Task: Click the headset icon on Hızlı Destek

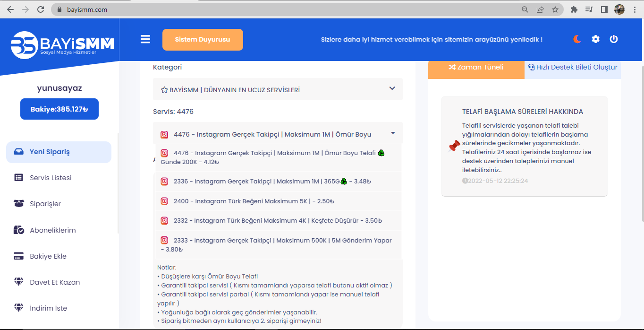Action: (531, 67)
